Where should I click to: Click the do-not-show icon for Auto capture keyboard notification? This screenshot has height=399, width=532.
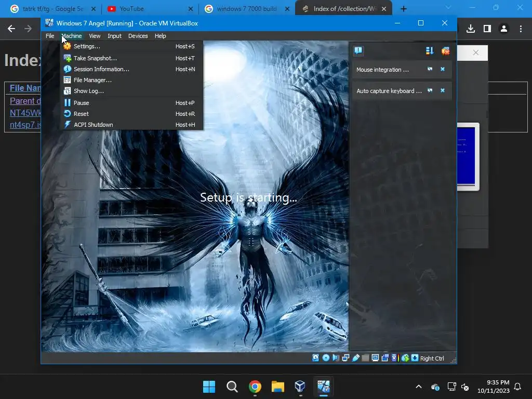click(x=430, y=90)
